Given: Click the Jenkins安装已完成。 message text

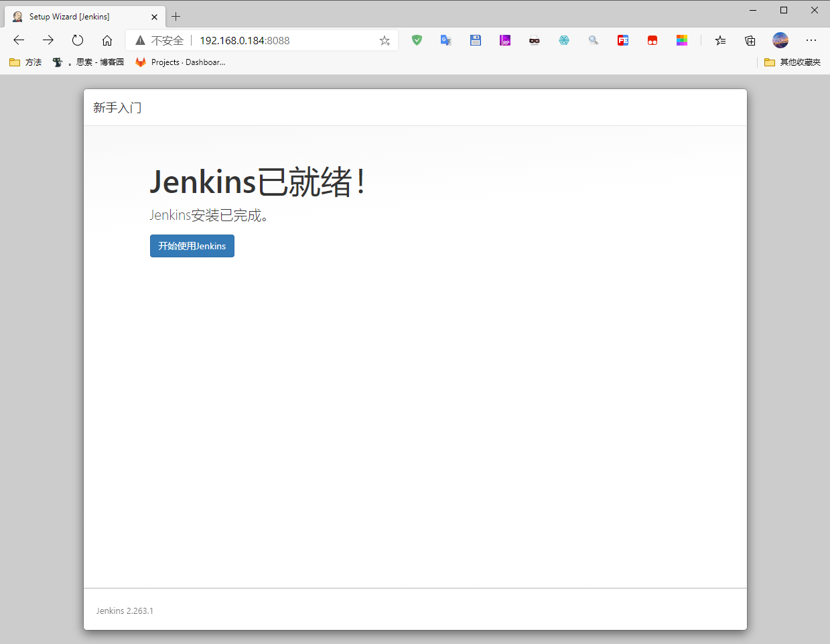Looking at the screenshot, I should pyautogui.click(x=209, y=215).
